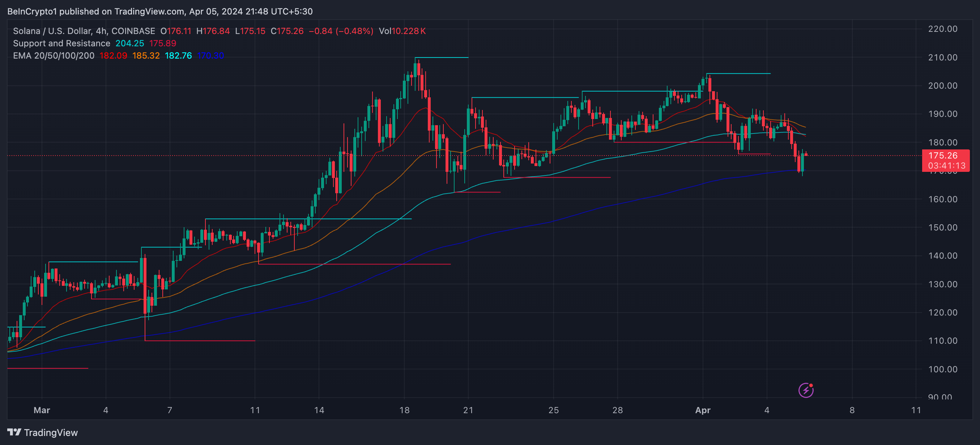Click the Vol 10.228K volume reading
Viewport: 980px width, 445px height.
(x=402, y=31)
